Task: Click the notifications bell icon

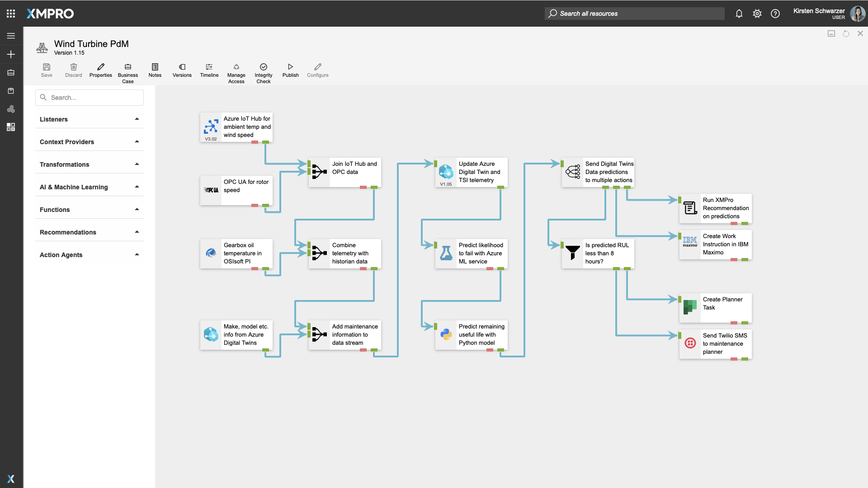Action: click(739, 14)
